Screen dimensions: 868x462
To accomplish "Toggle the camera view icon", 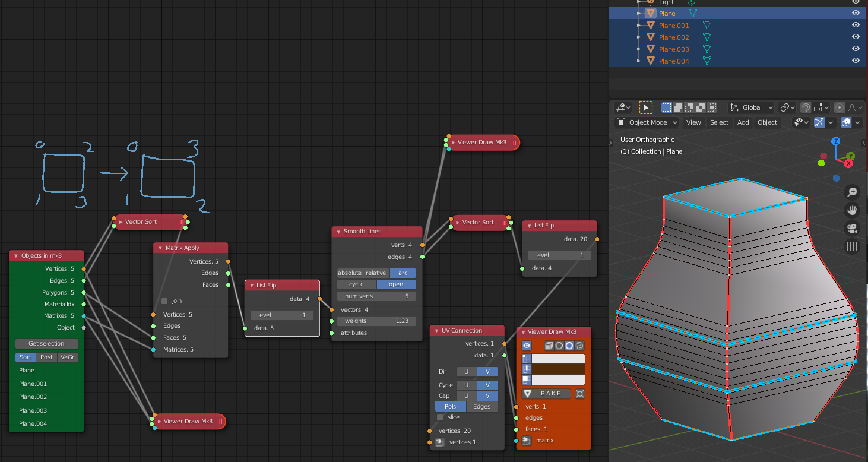I will click(852, 229).
